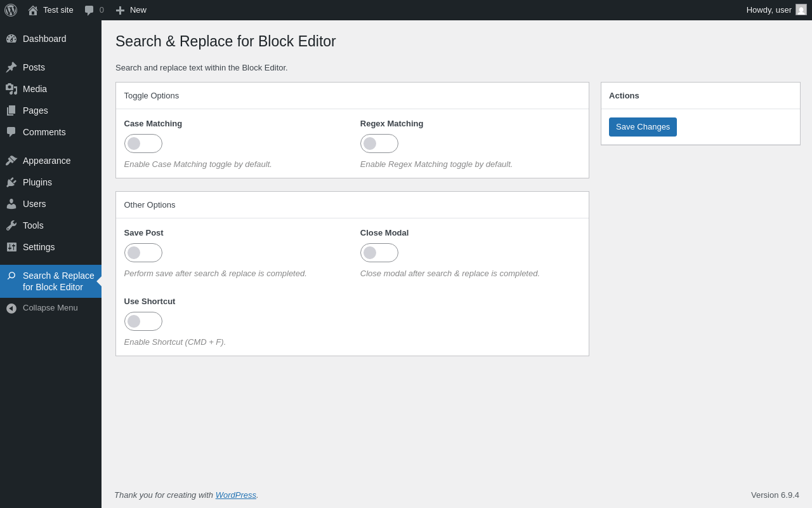Open the user avatar icon
812x508 pixels.
[801, 10]
